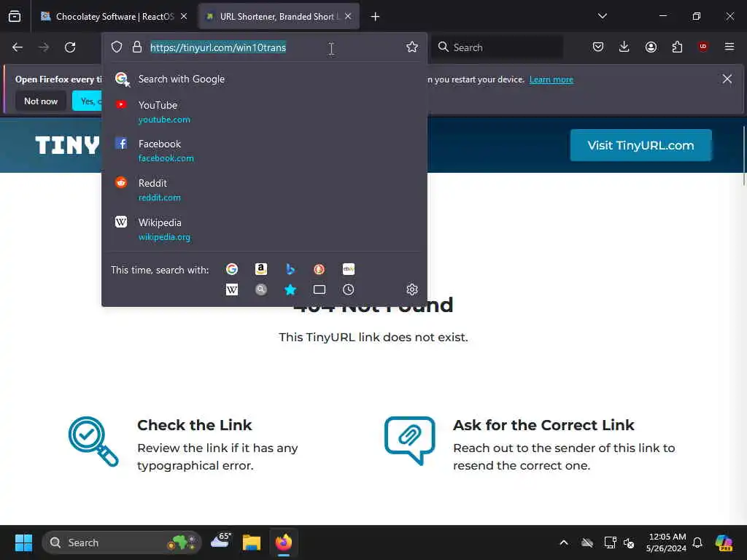The height and width of the screenshot is (560, 747).
Task: Open a new tab with plus
Action: 375,17
